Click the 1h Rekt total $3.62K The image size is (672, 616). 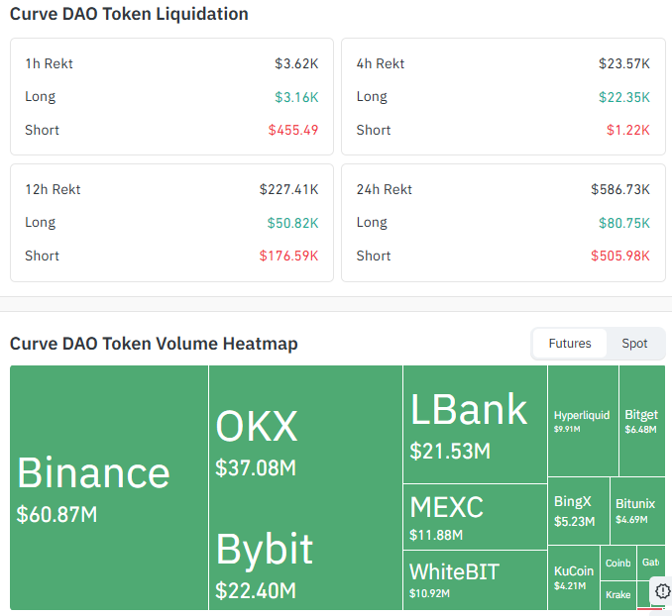[296, 63]
